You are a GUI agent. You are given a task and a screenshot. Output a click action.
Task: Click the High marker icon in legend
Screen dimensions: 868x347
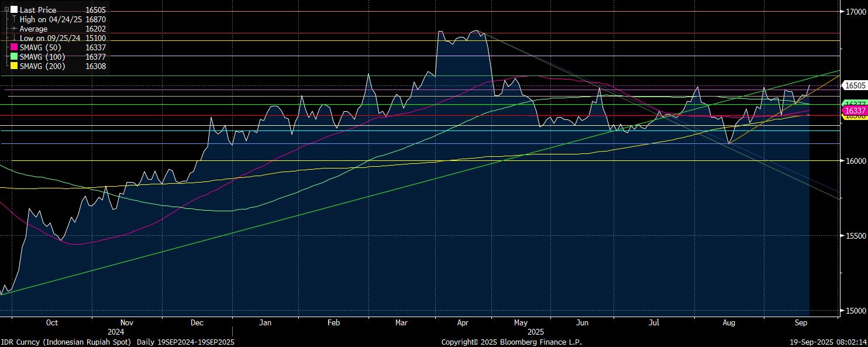14,19
